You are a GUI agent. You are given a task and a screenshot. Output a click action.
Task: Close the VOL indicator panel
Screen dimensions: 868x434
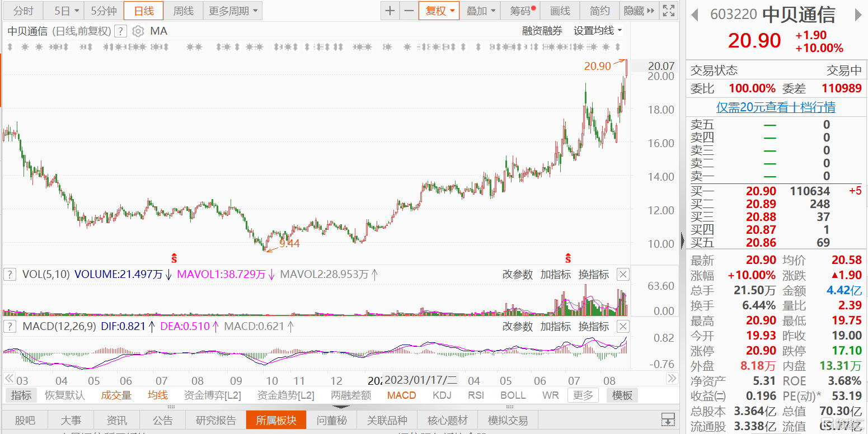point(623,274)
